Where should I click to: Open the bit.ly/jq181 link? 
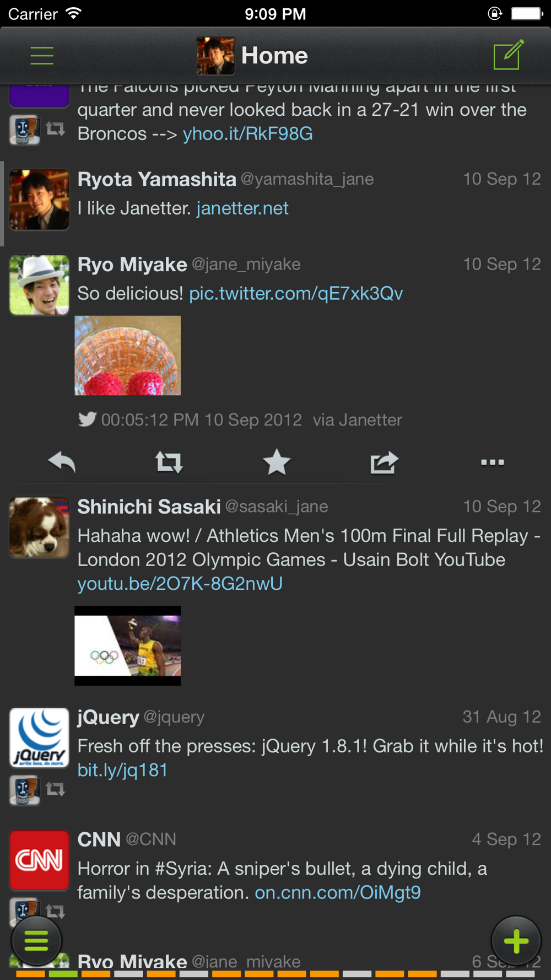click(122, 770)
